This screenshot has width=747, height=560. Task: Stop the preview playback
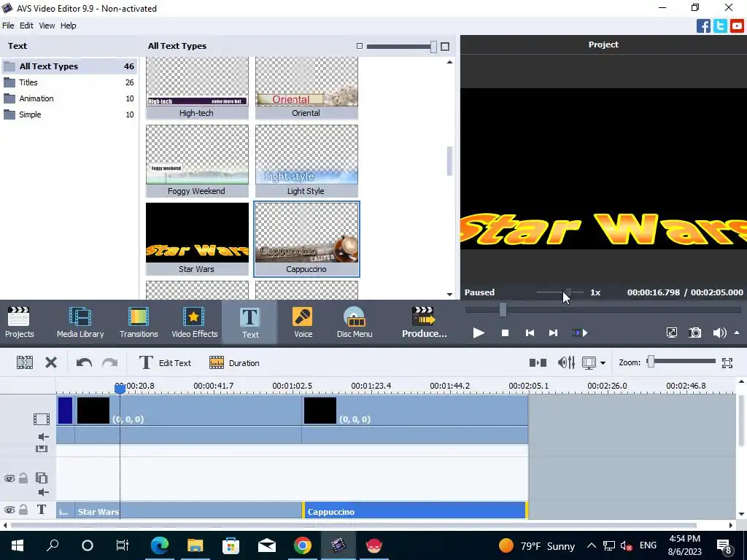[x=505, y=332]
